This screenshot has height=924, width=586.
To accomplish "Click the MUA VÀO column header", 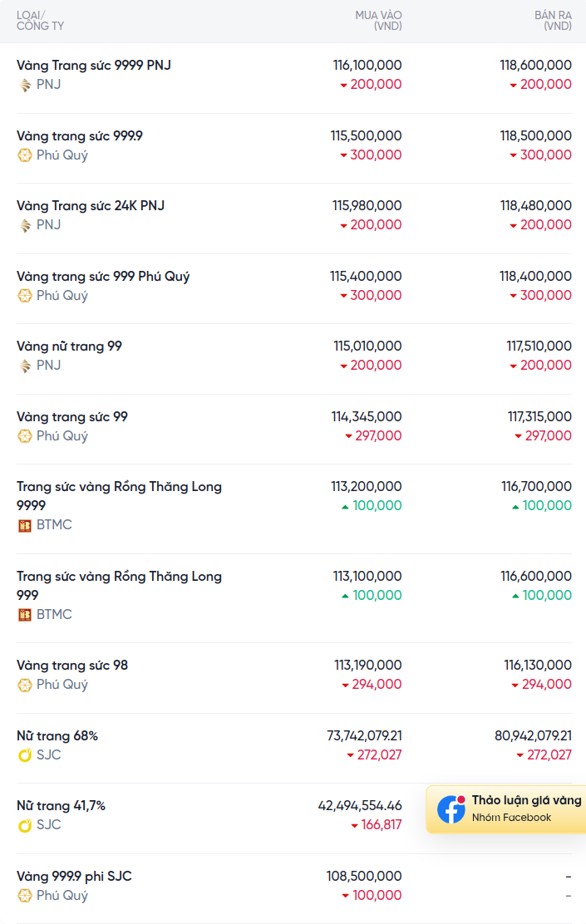I will [x=378, y=21].
